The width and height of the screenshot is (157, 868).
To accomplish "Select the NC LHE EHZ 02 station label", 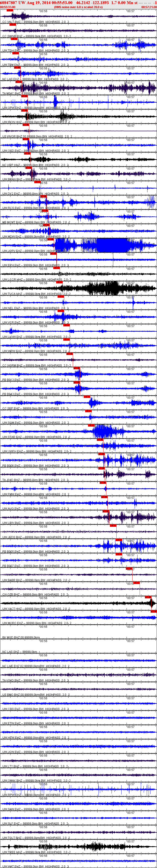I will pos(36,666).
